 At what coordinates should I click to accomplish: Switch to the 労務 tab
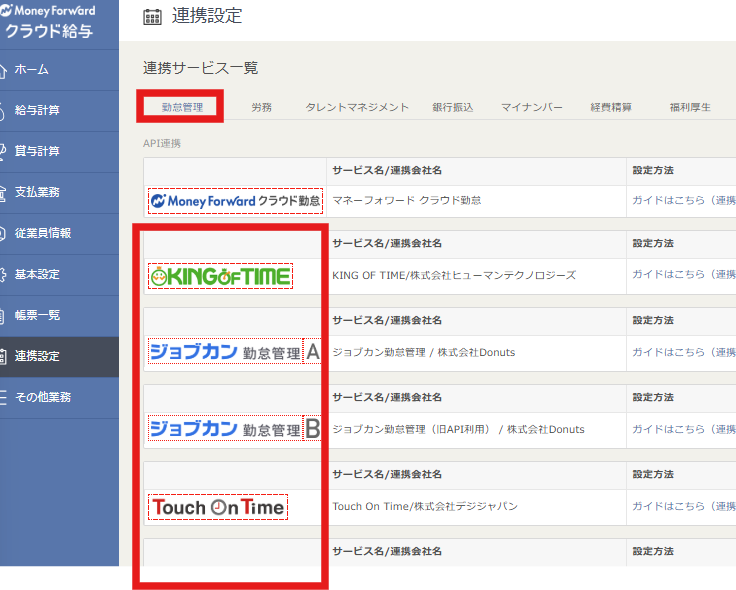click(x=261, y=107)
